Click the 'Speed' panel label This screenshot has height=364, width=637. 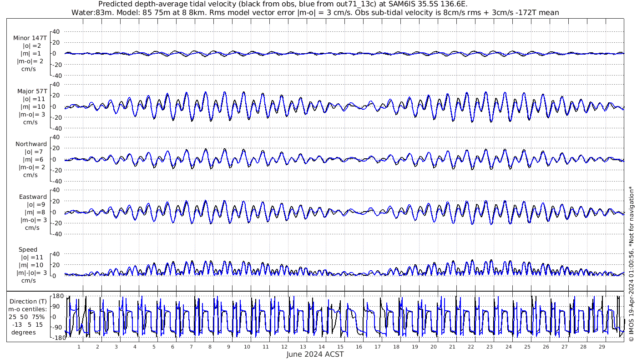pos(28,249)
